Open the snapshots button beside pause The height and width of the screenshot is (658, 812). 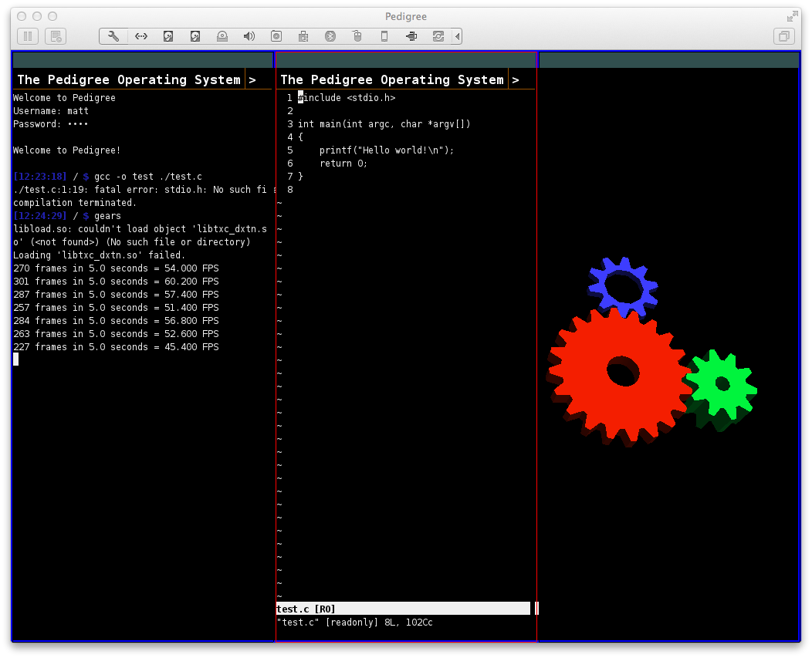56,36
